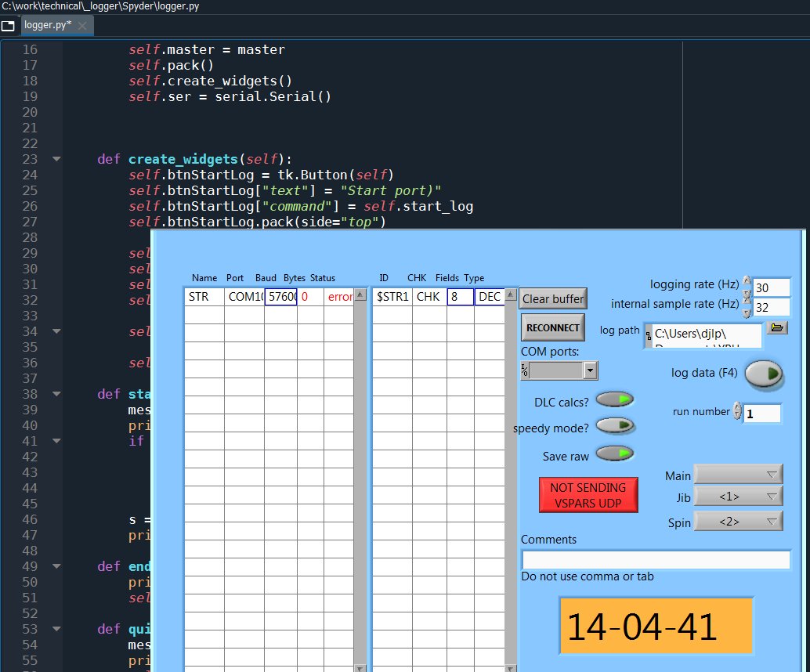Collapse the fold arrow at line 53
Viewport: 810px width, 672px height.
(57, 629)
